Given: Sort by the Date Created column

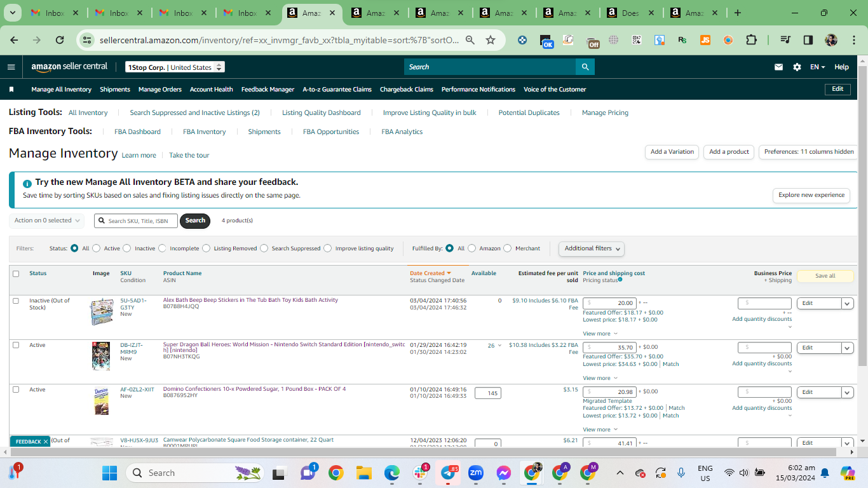Looking at the screenshot, I should tap(430, 273).
